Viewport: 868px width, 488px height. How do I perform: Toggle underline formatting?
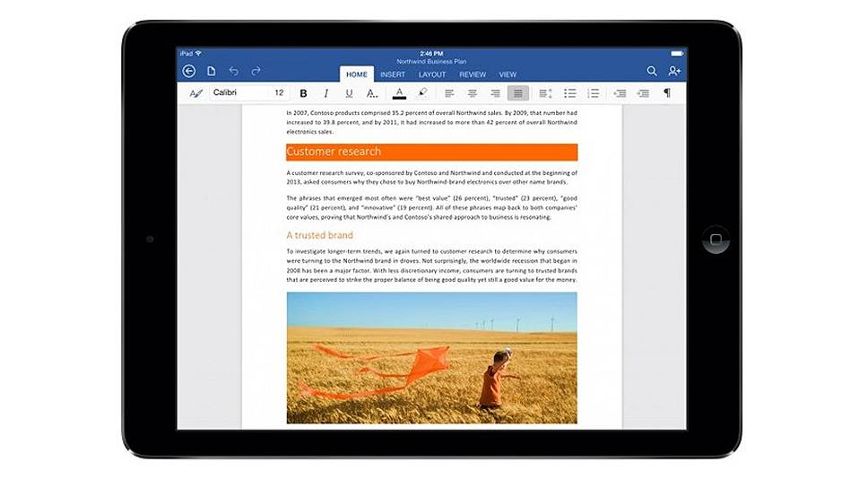348,93
